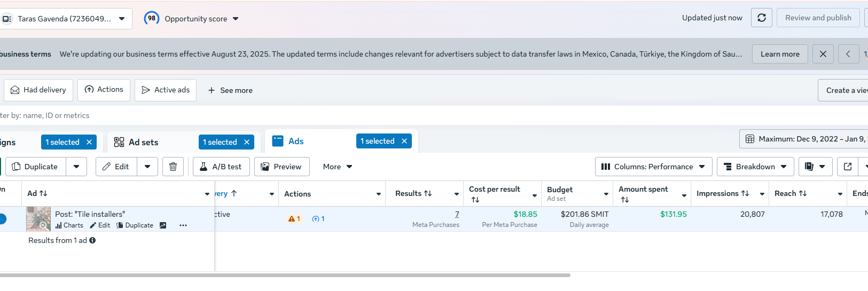Click the three-dot more options on ad row
868x291 pixels.
point(183,225)
